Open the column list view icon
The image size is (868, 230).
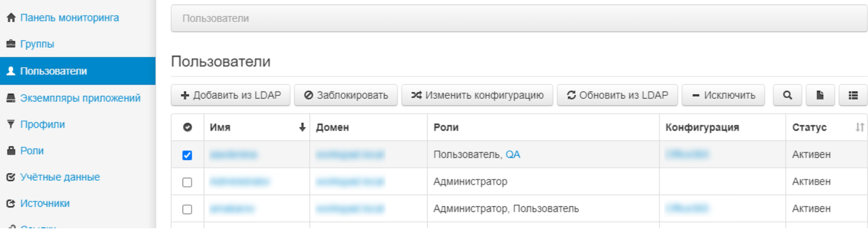click(x=853, y=95)
